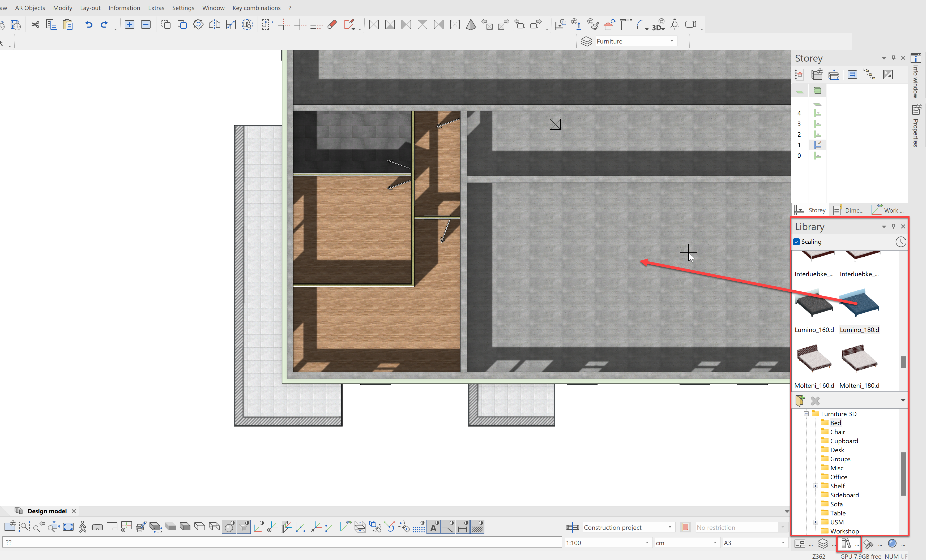Toggle the Scaling checkbox
Screen dimensions: 926x560
coord(797,242)
